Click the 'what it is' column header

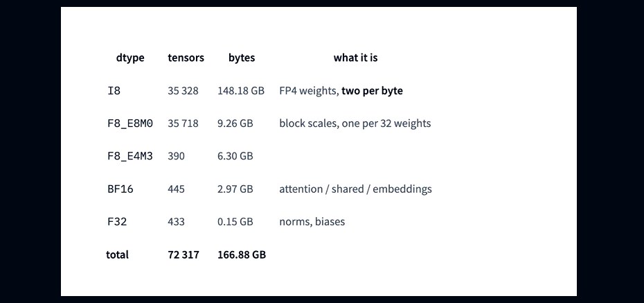355,58
